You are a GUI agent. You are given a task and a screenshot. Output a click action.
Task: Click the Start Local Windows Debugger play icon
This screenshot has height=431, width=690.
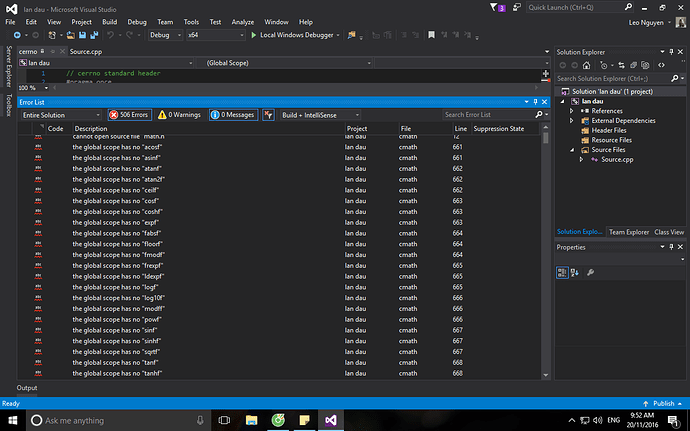click(254, 34)
